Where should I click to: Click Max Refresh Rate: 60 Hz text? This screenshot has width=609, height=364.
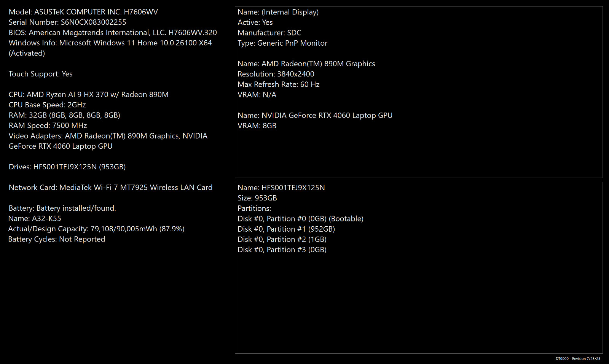point(279,84)
